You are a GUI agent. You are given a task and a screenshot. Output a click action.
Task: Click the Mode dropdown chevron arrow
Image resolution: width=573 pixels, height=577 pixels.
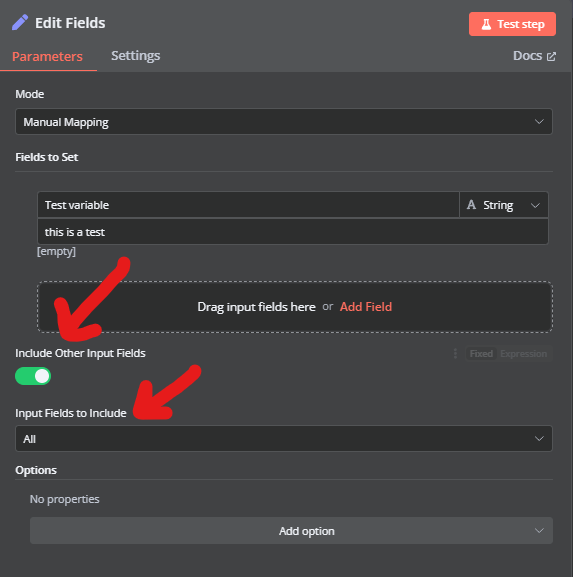[x=539, y=121]
